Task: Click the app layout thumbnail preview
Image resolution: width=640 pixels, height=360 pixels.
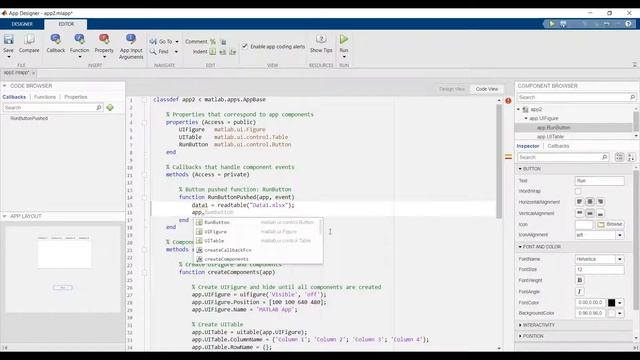Action: [x=63, y=269]
